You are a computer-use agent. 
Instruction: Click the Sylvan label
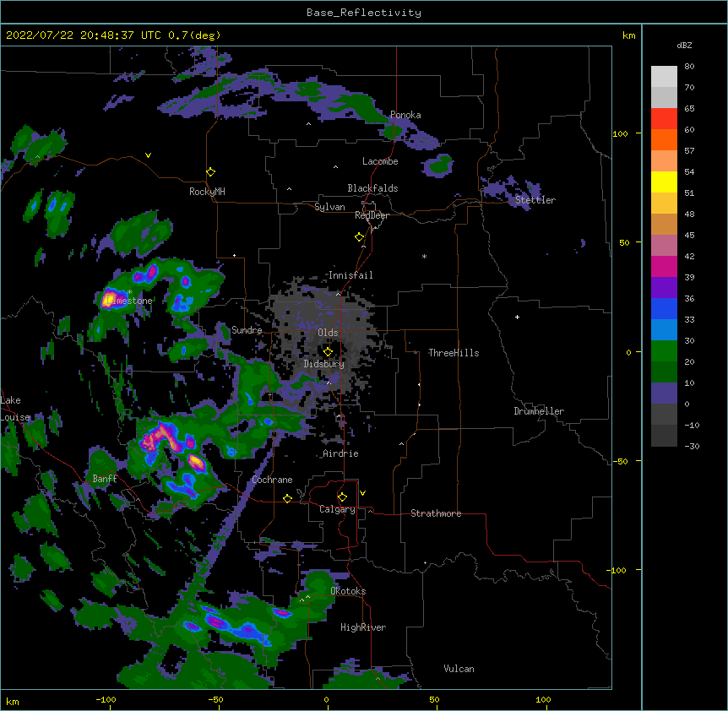(x=329, y=207)
